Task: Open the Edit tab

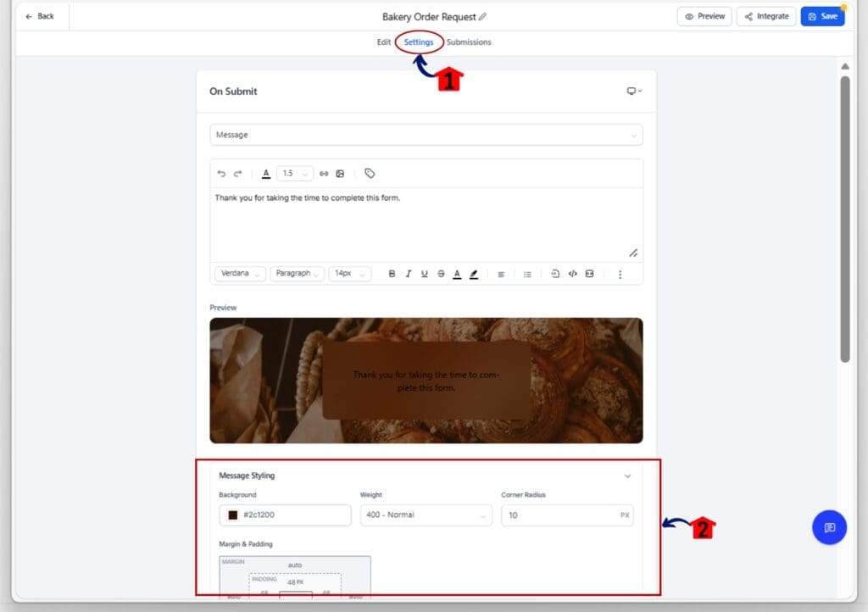Action: click(x=383, y=42)
